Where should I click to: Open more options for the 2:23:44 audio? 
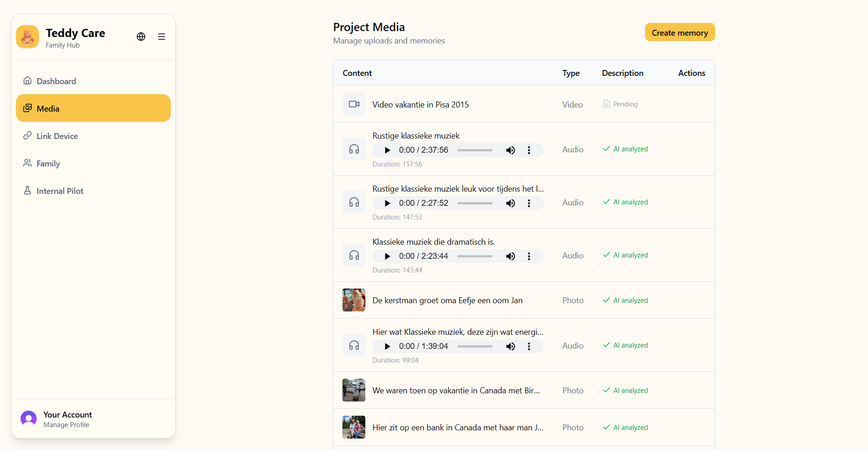click(x=529, y=256)
